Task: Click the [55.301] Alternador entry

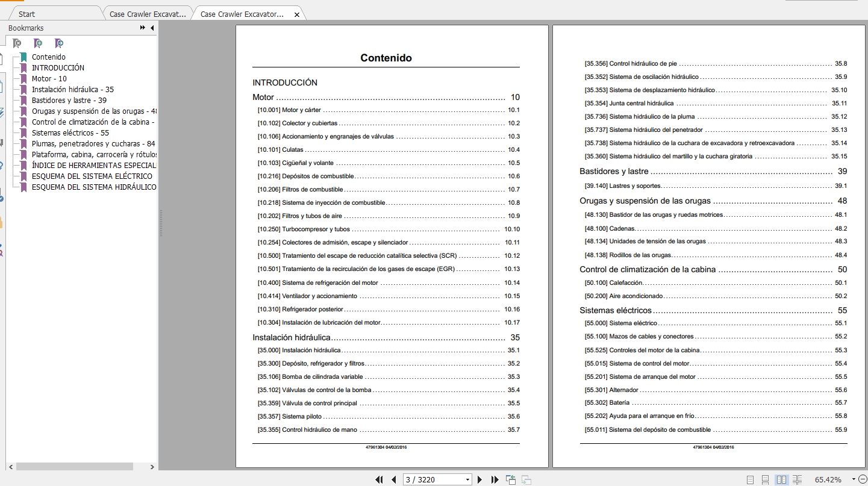Action: pyautogui.click(x=716, y=390)
